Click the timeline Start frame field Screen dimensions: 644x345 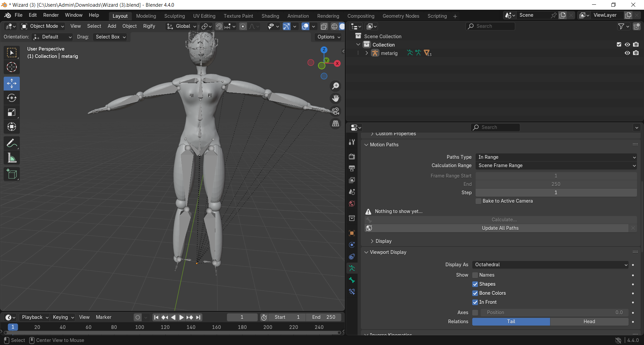pyautogui.click(x=287, y=317)
